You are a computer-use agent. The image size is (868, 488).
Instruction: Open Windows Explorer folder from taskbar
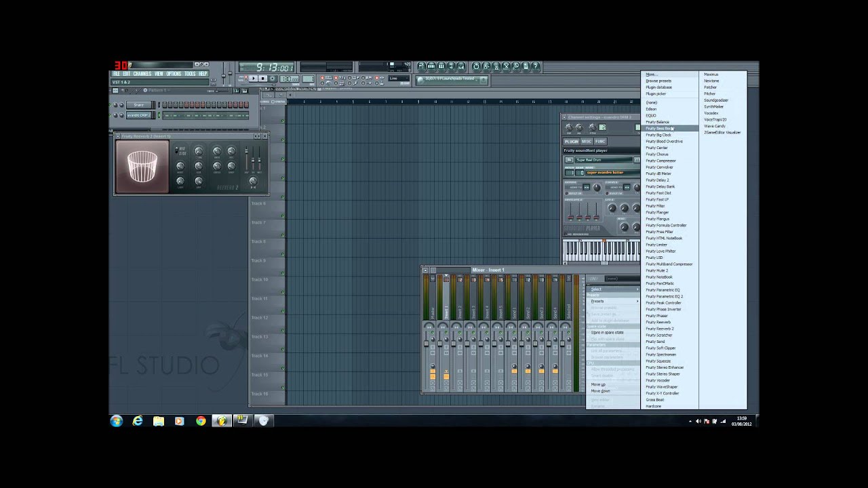(159, 421)
